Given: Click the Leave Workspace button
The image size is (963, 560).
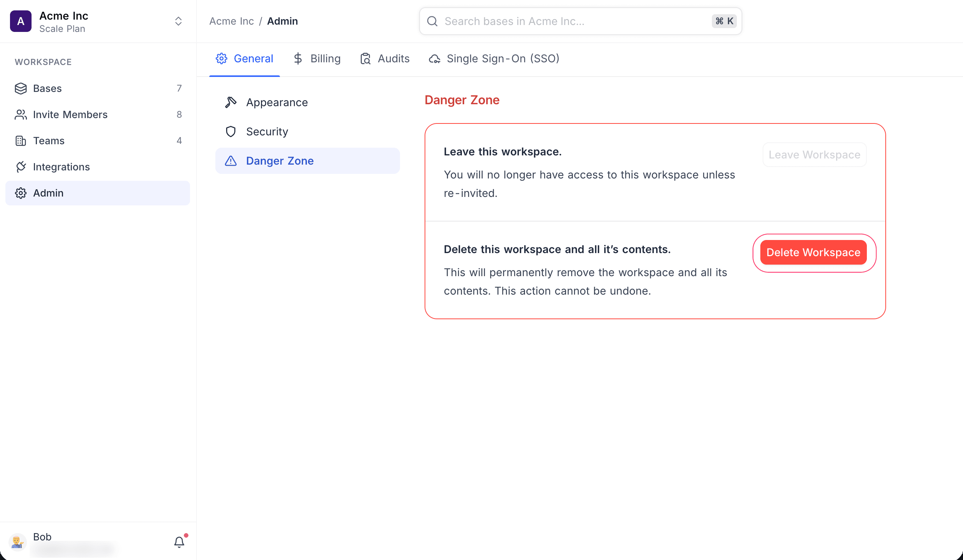Looking at the screenshot, I should [x=815, y=155].
